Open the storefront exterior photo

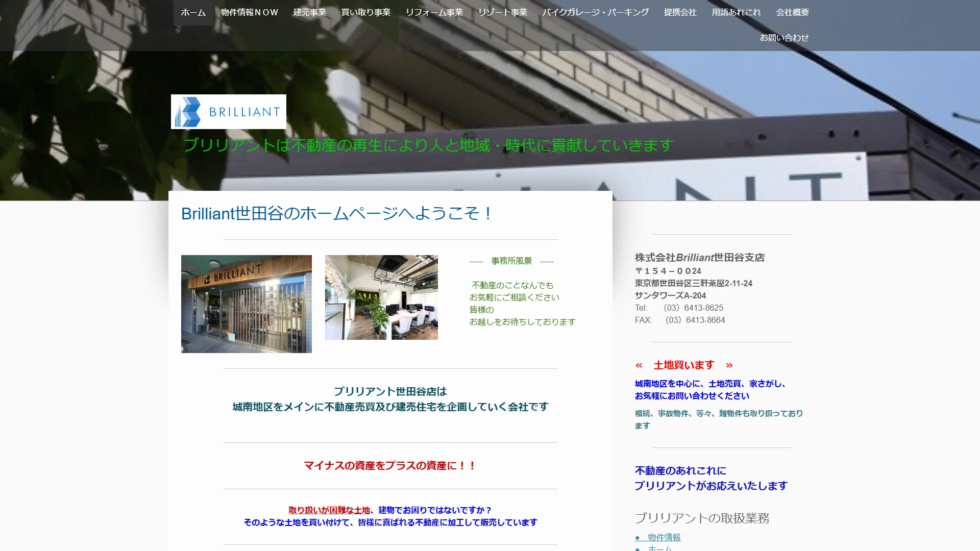click(247, 304)
